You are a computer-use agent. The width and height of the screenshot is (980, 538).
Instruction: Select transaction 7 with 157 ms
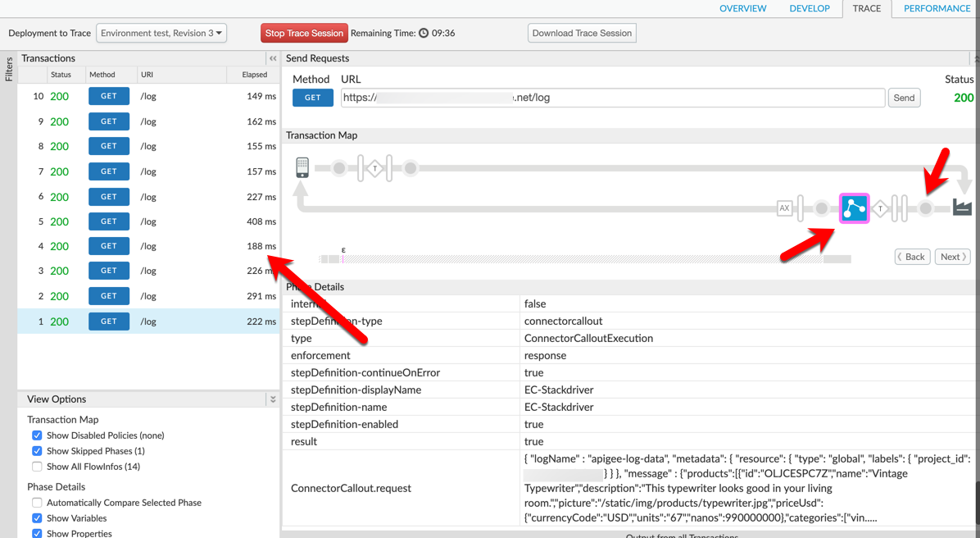148,171
